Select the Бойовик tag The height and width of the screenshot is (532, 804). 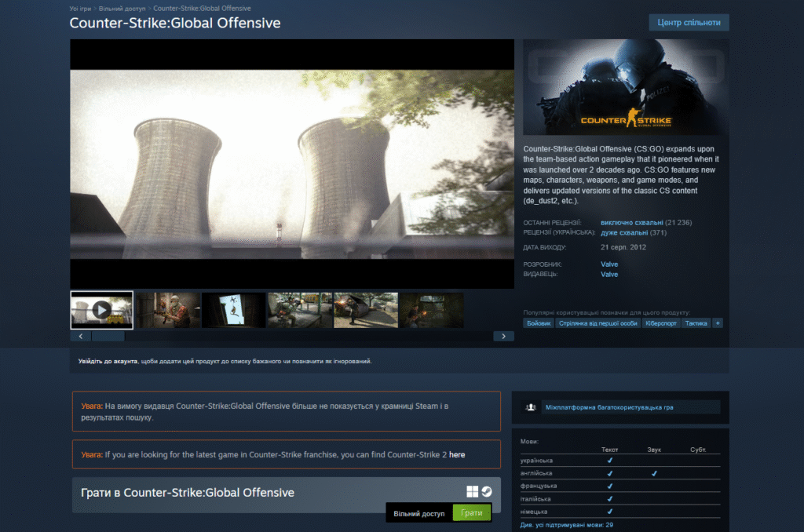coord(539,322)
